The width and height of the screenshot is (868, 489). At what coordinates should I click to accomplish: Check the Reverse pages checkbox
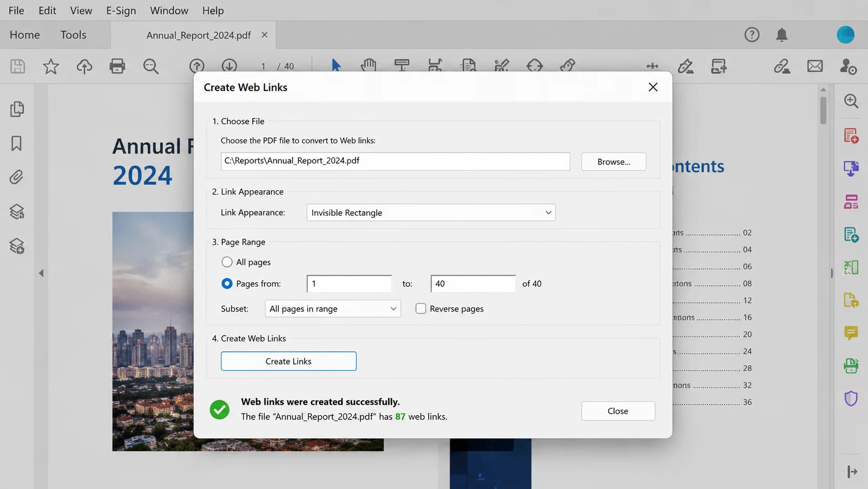click(x=421, y=309)
